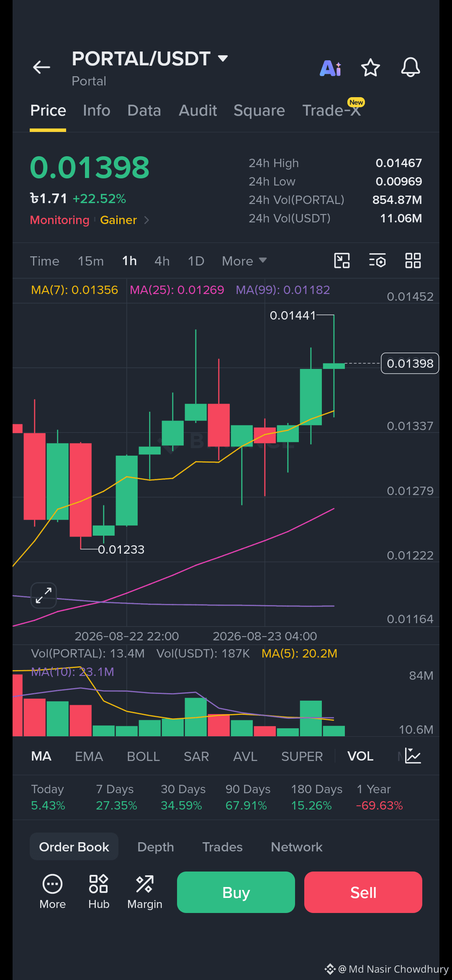
Task: Tap current price tag 0.01398 on chart
Action: coord(410,363)
